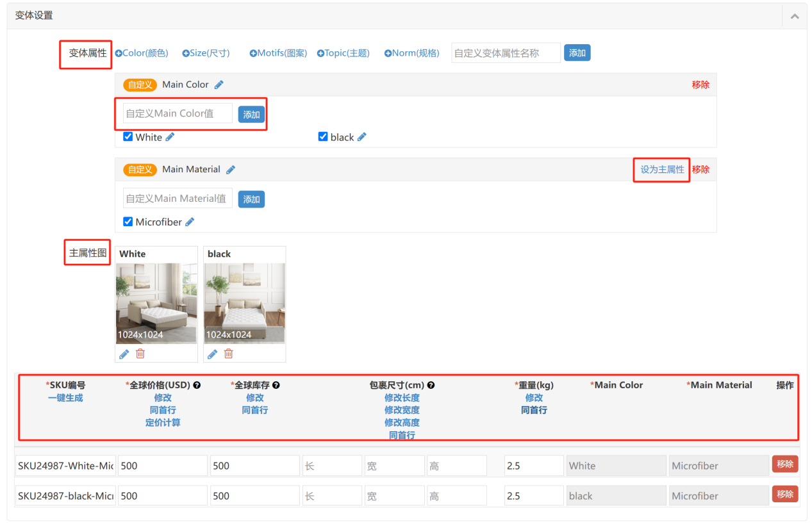Click help icon next to 全球库存
Viewport: 812px width, 526px height.
(276, 385)
